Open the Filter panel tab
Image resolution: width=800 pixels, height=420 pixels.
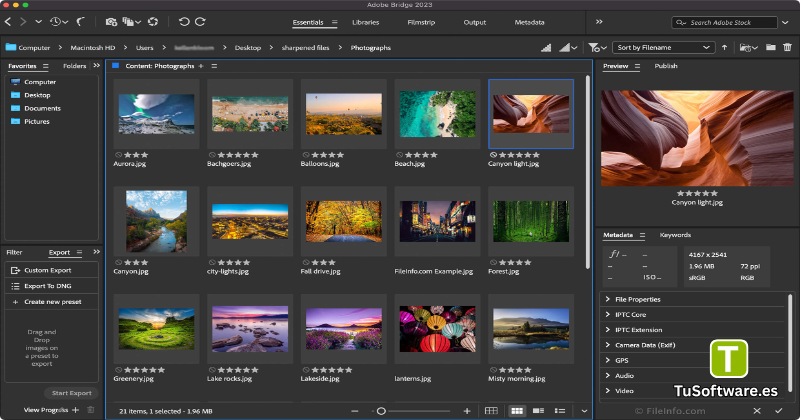coord(14,252)
